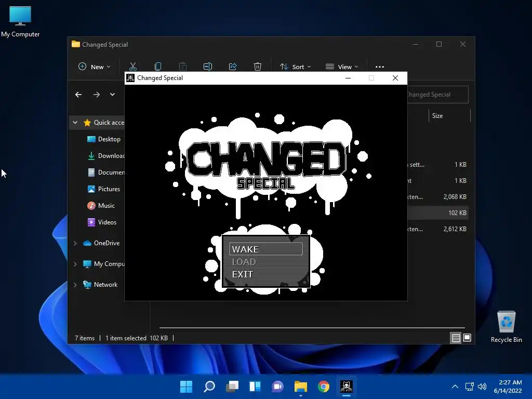532x399 pixels.
Task: Expand the OneDrive tree node
Action: coord(75,243)
